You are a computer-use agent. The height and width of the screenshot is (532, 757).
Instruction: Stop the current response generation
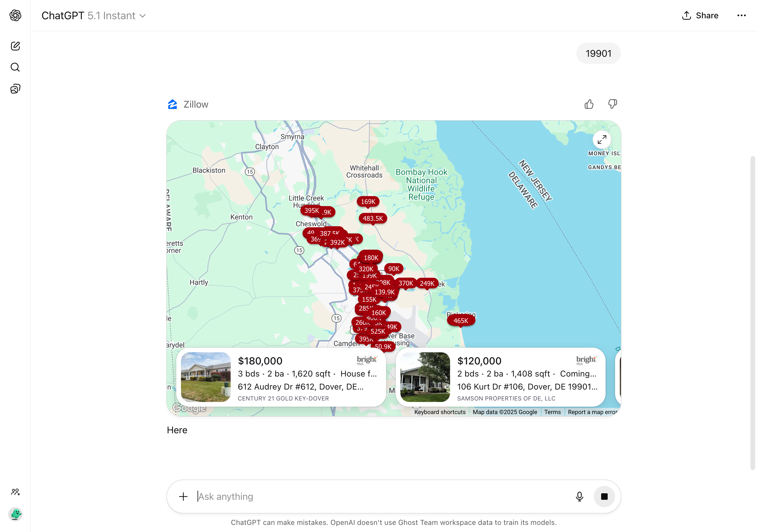(604, 497)
